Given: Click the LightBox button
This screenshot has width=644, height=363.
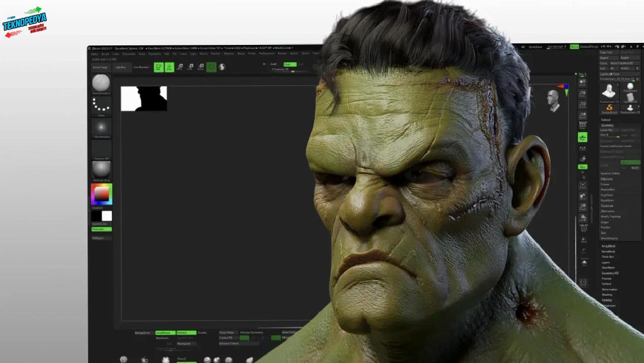Looking at the screenshot, I should [120, 67].
